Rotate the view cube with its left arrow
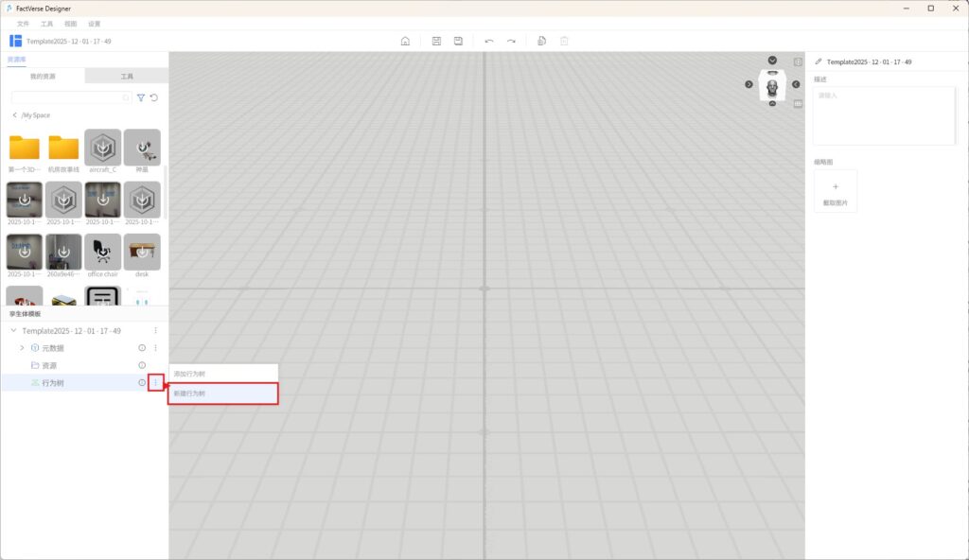Image resolution: width=969 pixels, height=560 pixels. (749, 85)
